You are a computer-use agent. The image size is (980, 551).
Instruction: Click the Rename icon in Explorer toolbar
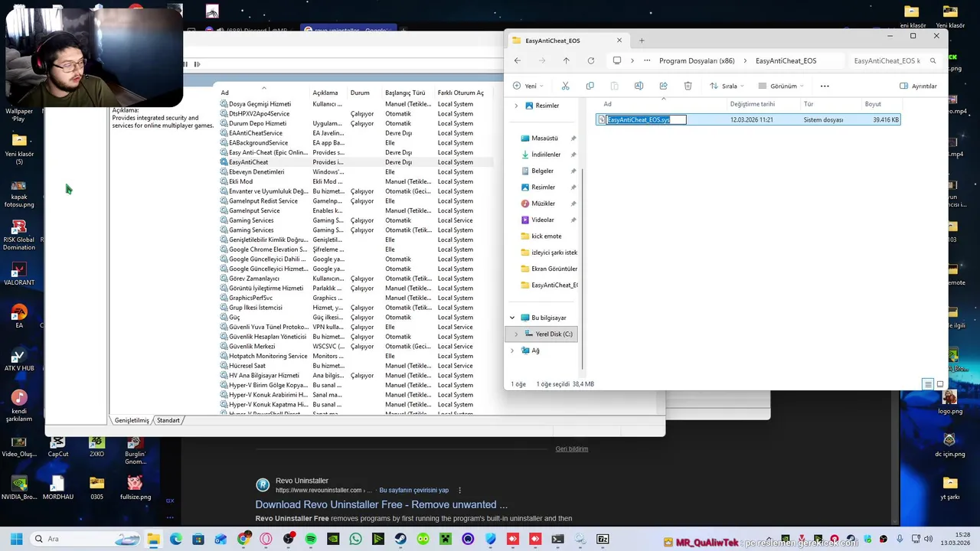pos(639,86)
